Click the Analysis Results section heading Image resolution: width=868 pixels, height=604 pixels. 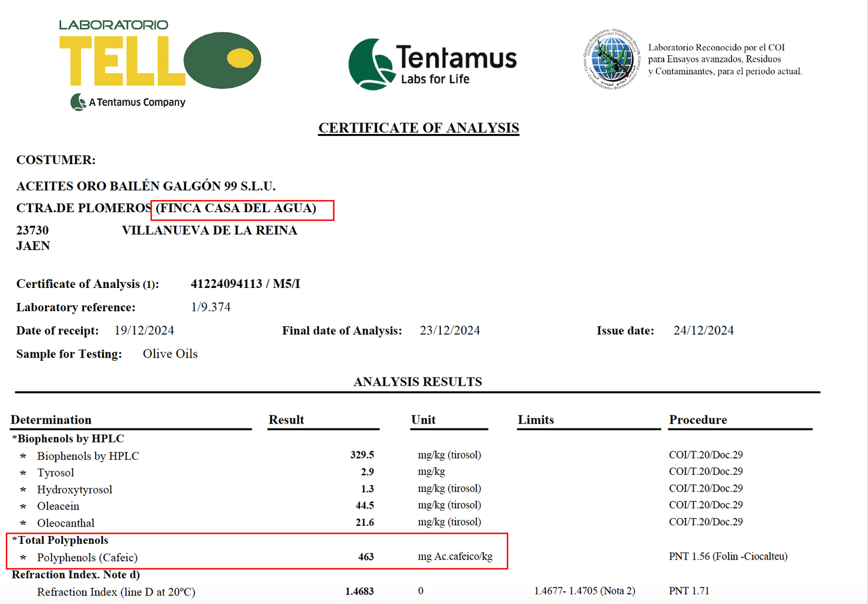tap(417, 382)
